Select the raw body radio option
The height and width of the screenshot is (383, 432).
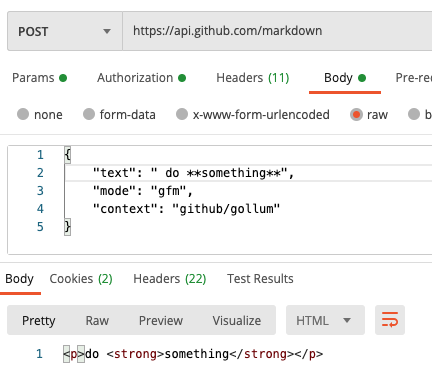click(x=356, y=114)
